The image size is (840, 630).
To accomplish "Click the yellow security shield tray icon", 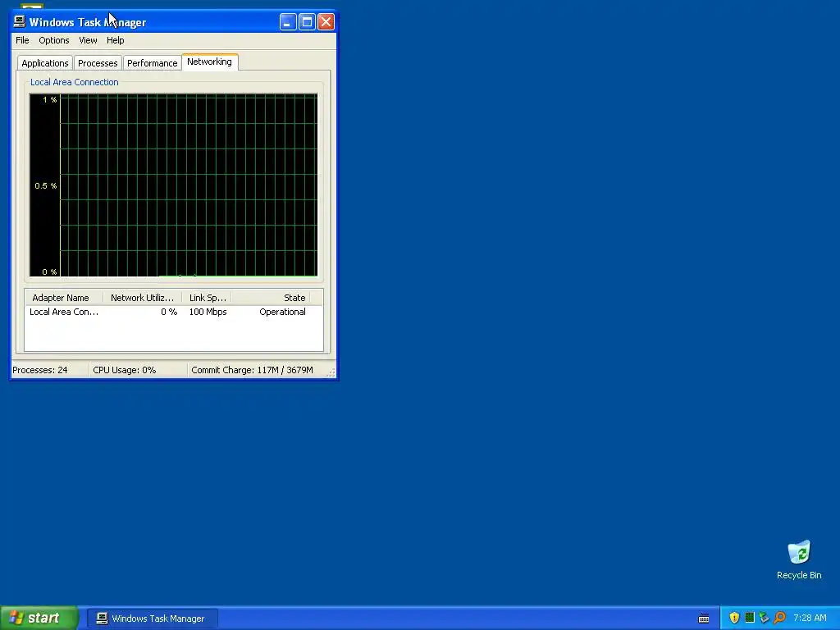I will (x=734, y=618).
